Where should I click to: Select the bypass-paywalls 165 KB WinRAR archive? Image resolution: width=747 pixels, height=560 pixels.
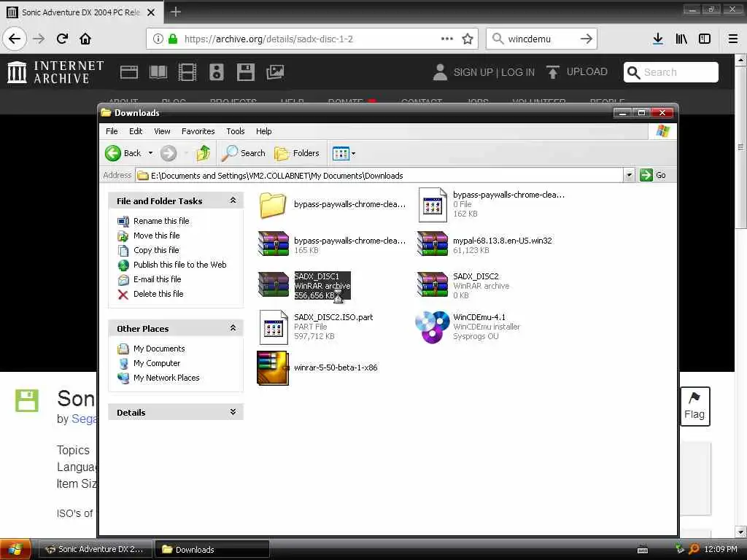tap(274, 244)
